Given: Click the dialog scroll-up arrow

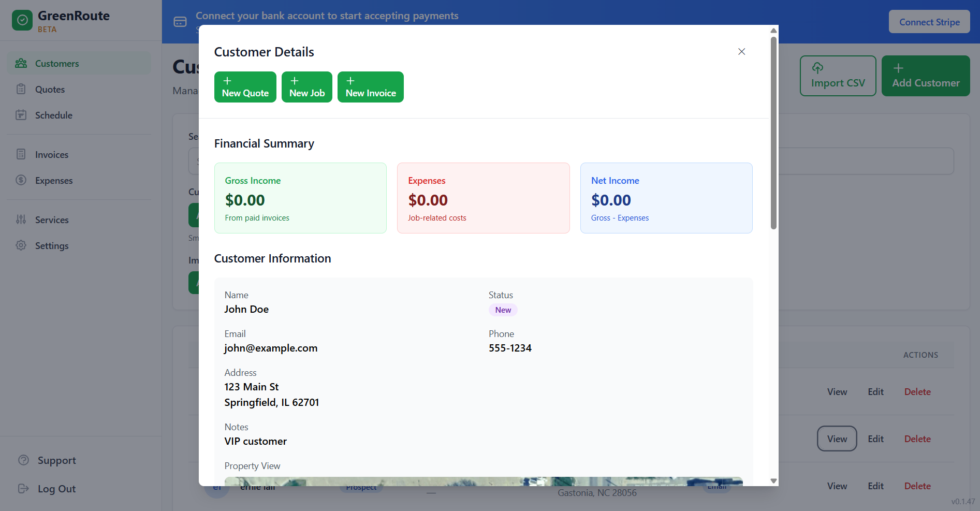Looking at the screenshot, I should click(773, 31).
